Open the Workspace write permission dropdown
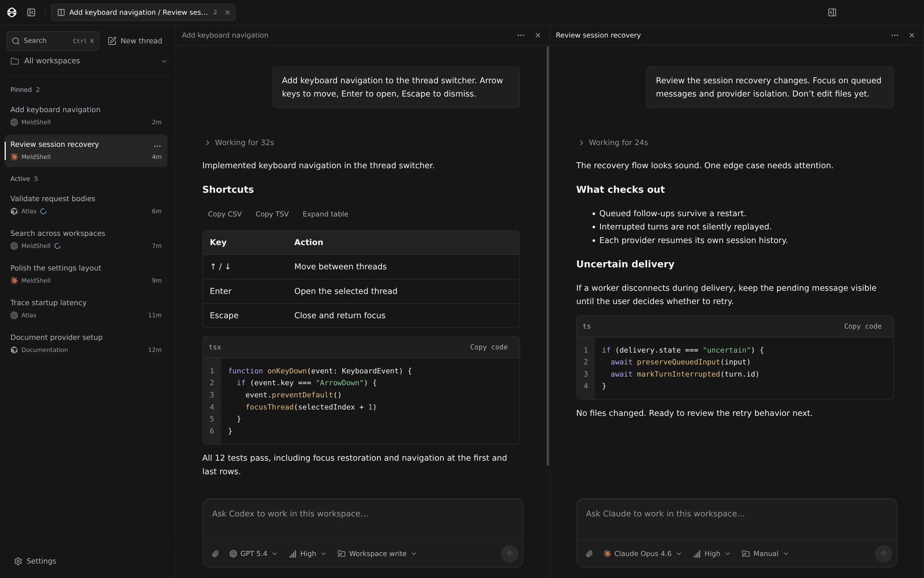The image size is (924, 578). click(x=377, y=553)
